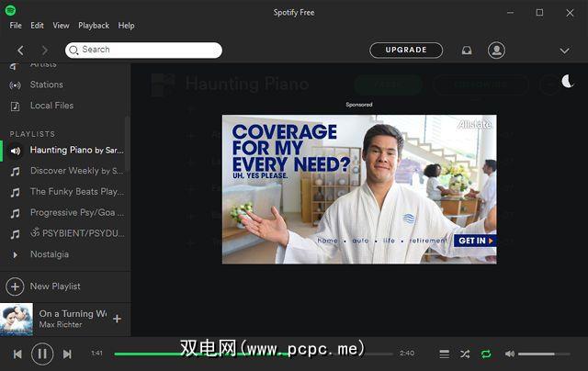Go forward with the right arrow
Image resolution: width=588 pixels, height=371 pixels.
[45, 51]
